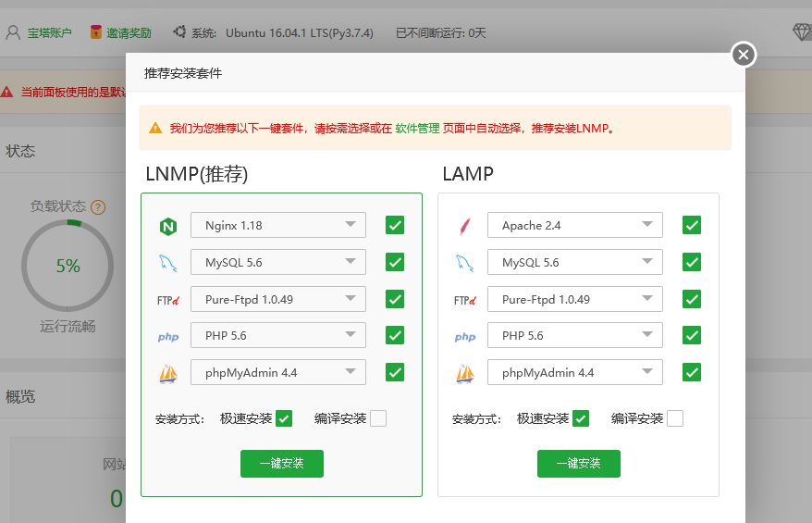This screenshot has width=812, height=523.
Task: Click the php logo icon in LNMP
Action: (168, 337)
